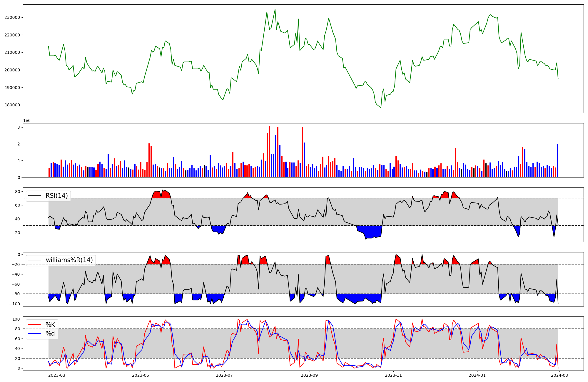
Task: Click the 2023-11 x-axis date label
Action: click(393, 375)
